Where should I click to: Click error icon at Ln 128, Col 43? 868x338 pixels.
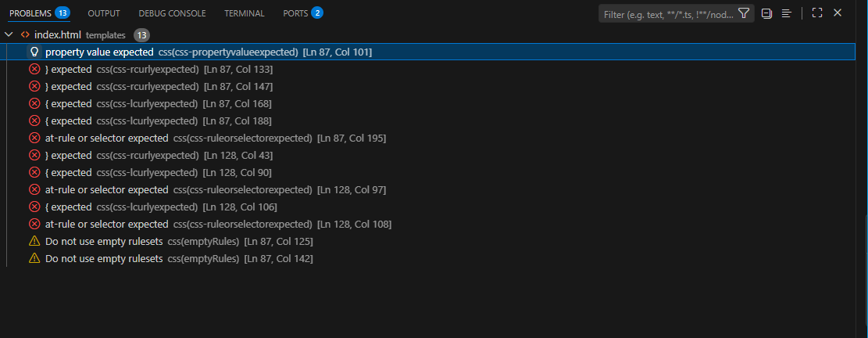tap(34, 155)
